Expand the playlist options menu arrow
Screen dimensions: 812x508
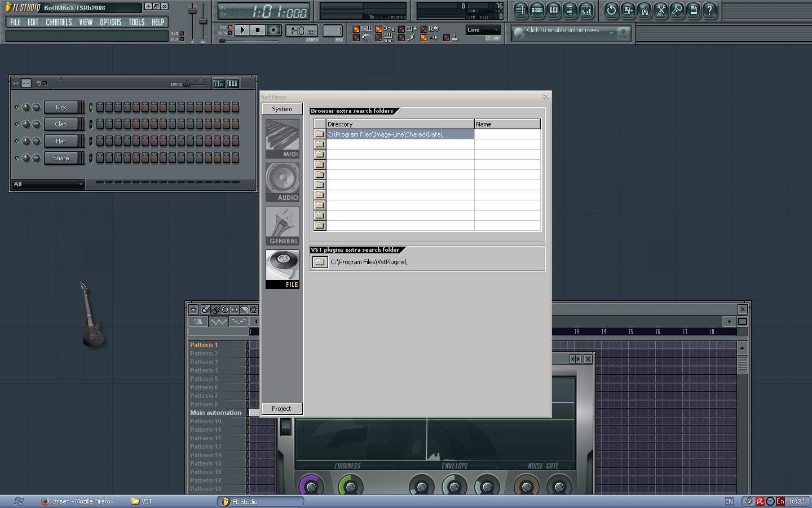coord(193,309)
